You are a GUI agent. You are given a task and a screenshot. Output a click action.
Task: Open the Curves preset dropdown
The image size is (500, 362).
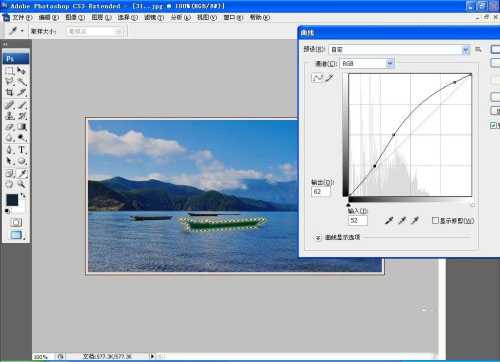tap(399, 50)
